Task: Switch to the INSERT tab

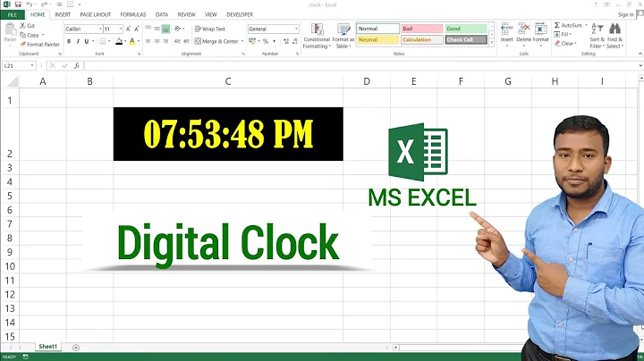Action: click(63, 15)
